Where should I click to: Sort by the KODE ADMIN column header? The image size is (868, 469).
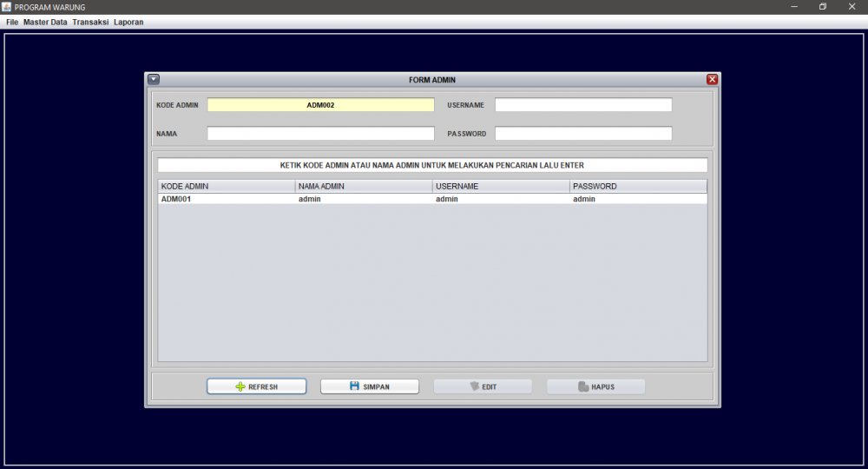coord(226,186)
